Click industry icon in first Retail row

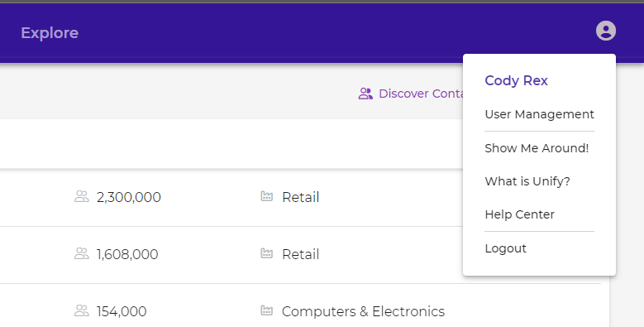click(x=266, y=196)
